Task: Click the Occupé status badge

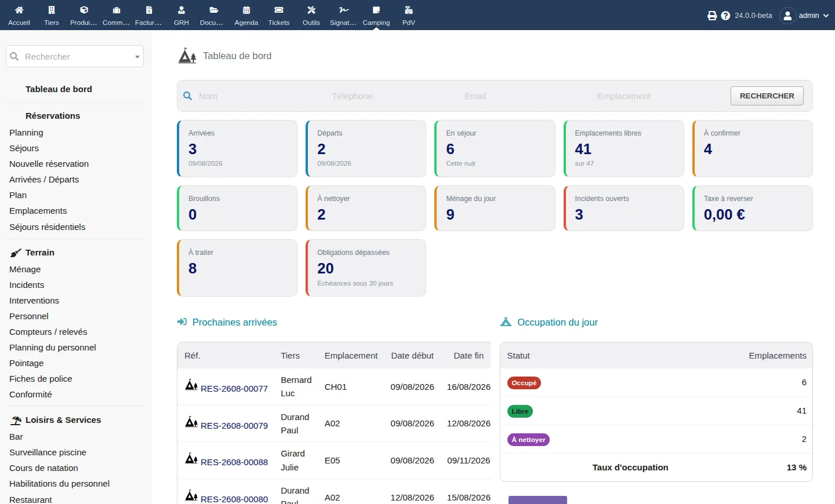Action: click(x=524, y=383)
